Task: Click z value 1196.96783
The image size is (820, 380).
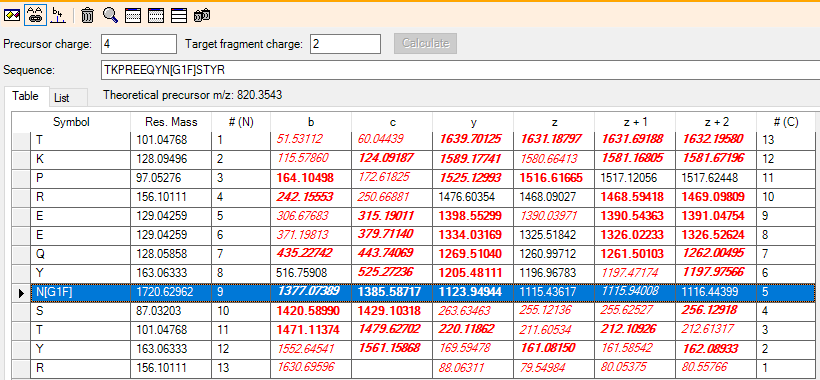Action: coord(554,273)
